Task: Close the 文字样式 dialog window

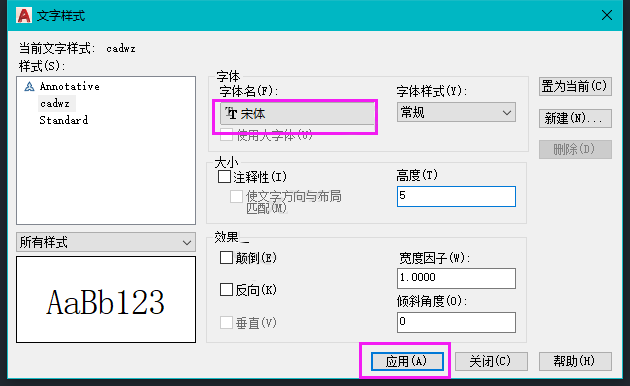Action: point(607,15)
